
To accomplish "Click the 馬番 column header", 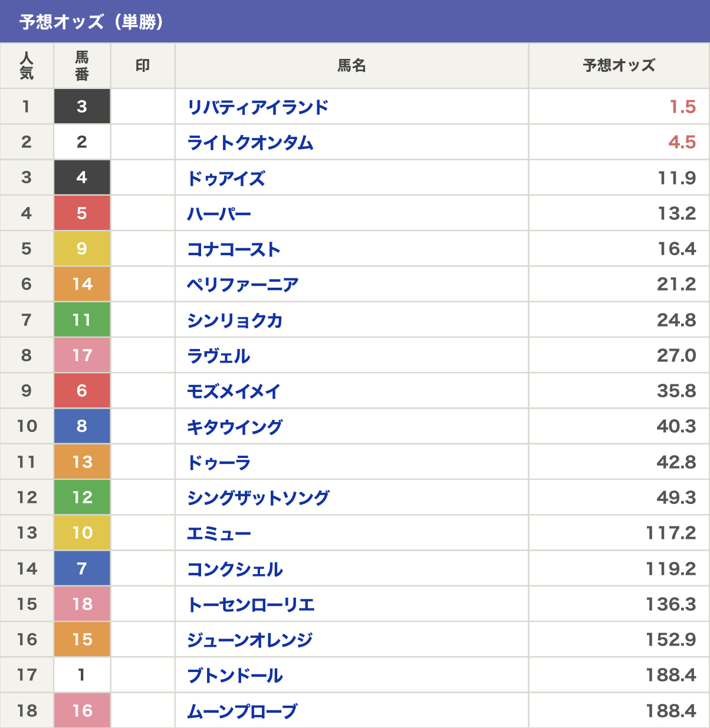I will click(82, 65).
